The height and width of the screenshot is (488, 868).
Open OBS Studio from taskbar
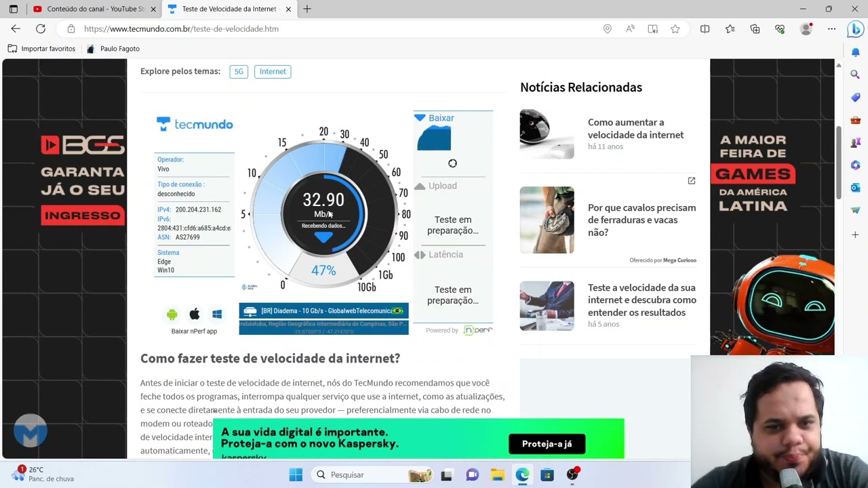(572, 475)
